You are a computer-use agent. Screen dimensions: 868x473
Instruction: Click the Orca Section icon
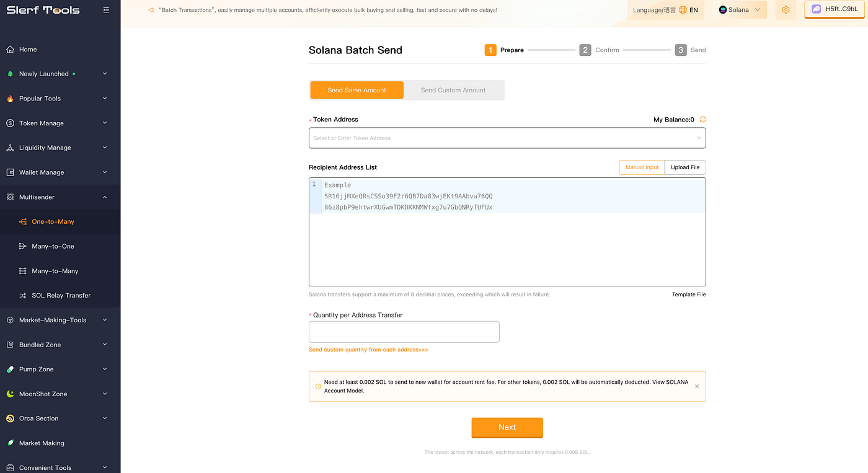[x=10, y=418]
